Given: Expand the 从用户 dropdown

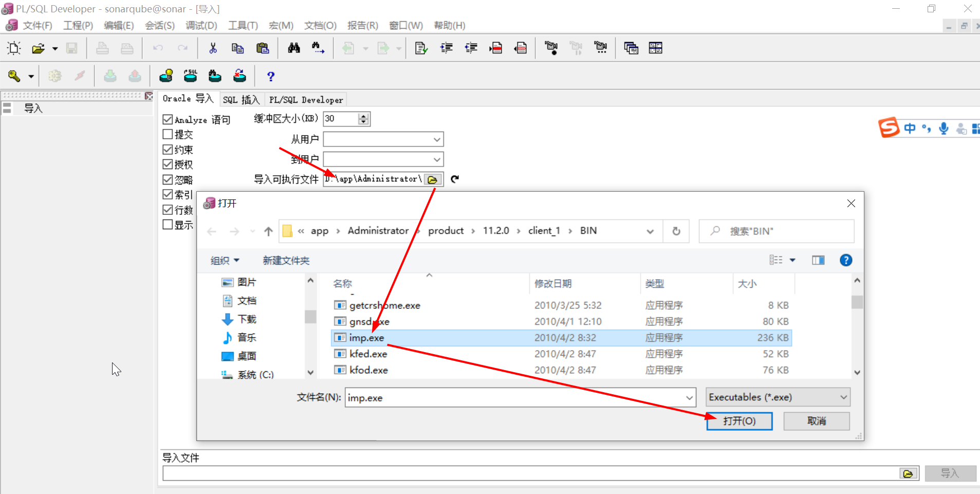Looking at the screenshot, I should tap(436, 139).
